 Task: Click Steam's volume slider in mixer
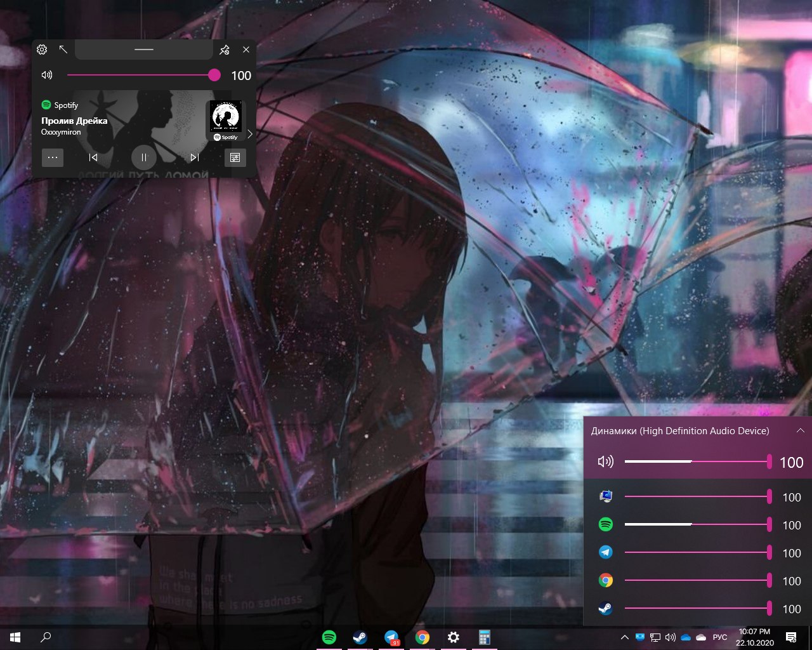[698, 608]
